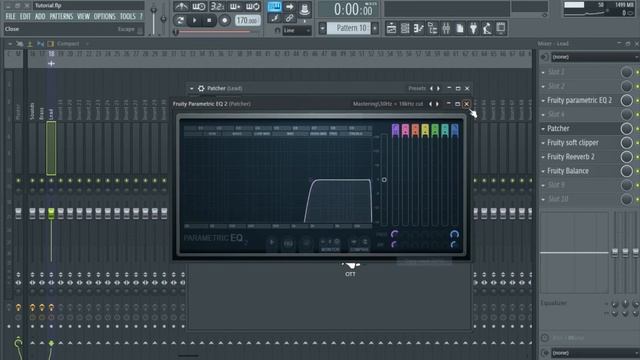640x360 pixels.
Task: Open the Line snap dropdown
Action: pos(297,30)
